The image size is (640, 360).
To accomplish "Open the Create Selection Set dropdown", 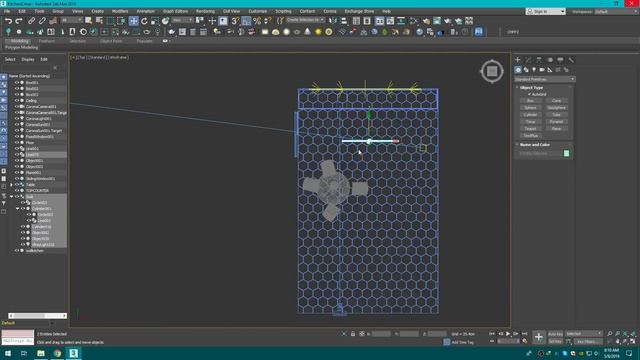I will pyautogui.click(x=305, y=20).
